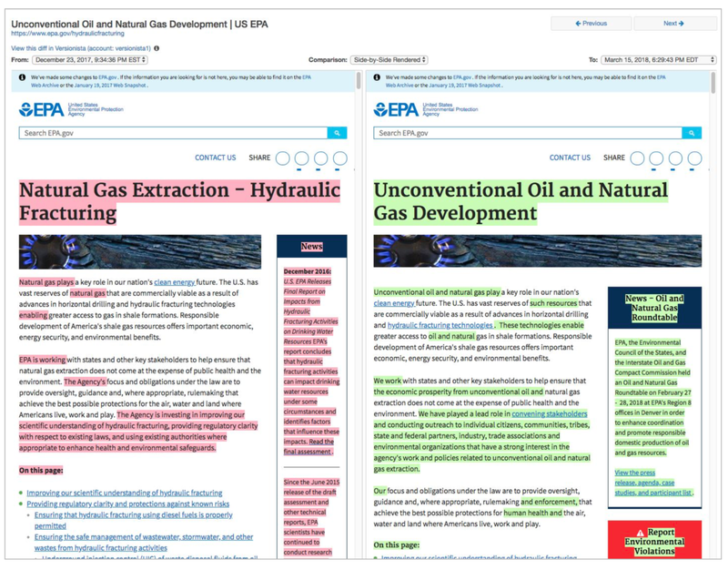Click 'On this page:' text in right pane
The image size is (728, 570).
point(397,545)
